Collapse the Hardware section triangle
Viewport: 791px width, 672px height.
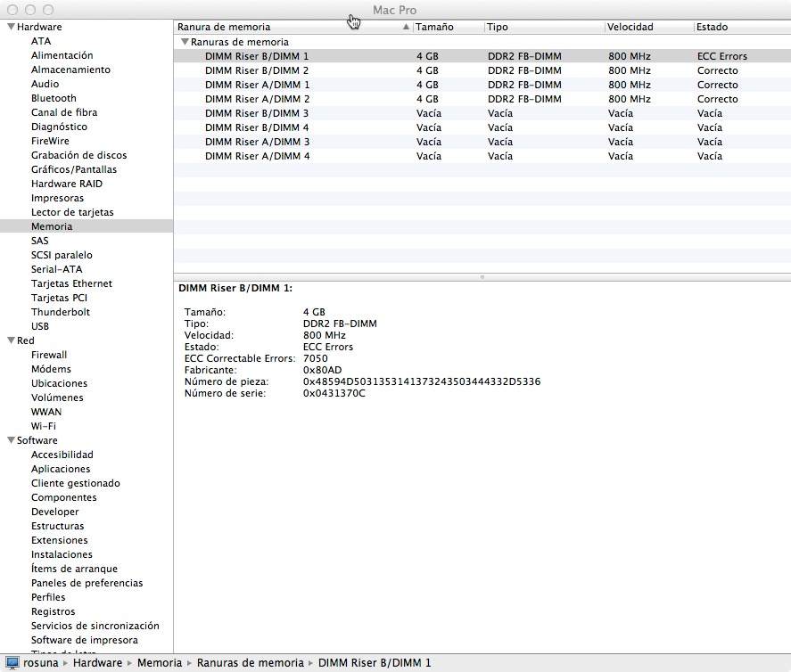click(x=11, y=27)
